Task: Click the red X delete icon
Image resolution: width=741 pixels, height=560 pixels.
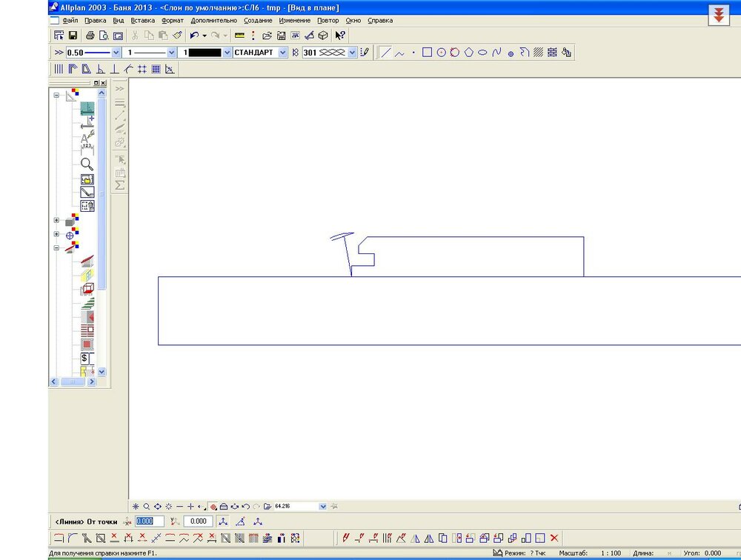Action: click(x=554, y=538)
